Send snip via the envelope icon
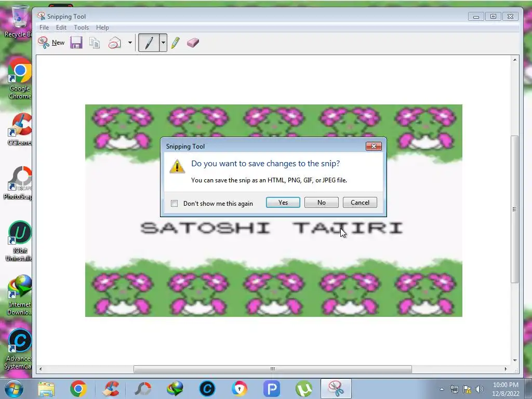The height and width of the screenshot is (399, 532). click(x=115, y=43)
